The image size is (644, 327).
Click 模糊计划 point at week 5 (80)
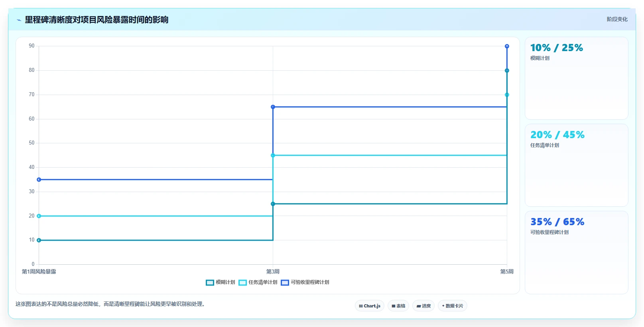(507, 71)
